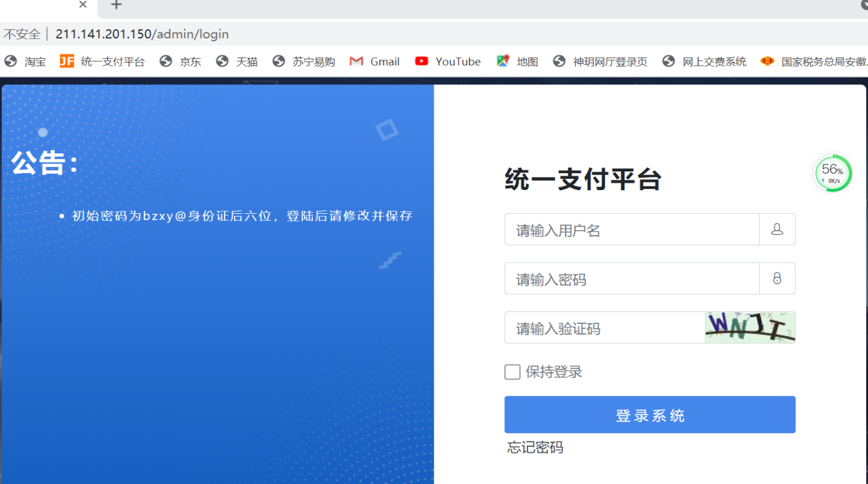
Task: Click the user icon beside username field
Action: coord(777,229)
